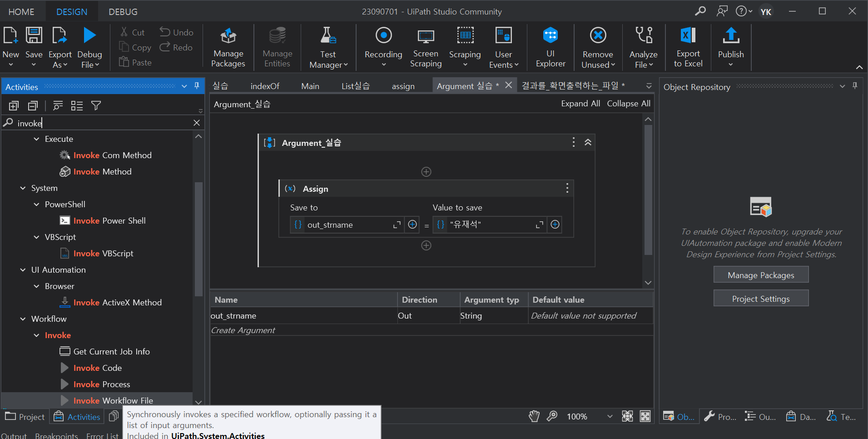Launch Screen Scraping wizard
Viewport: 868px width, 439px height.
click(x=426, y=48)
